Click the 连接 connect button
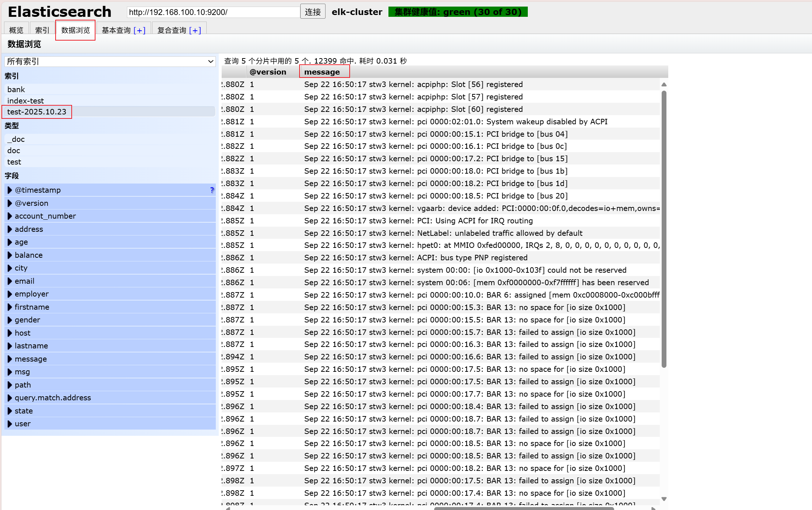Screen dimensions: 812x510 click(313, 12)
